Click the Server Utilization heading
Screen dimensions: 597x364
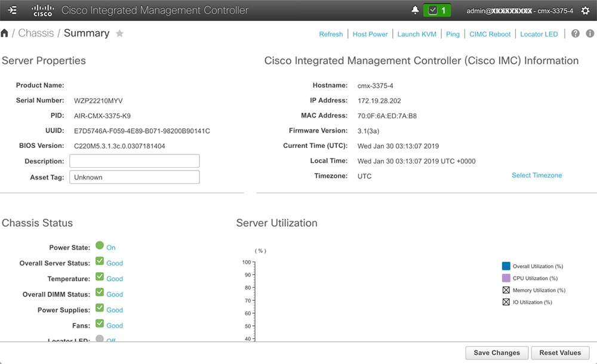[277, 223]
